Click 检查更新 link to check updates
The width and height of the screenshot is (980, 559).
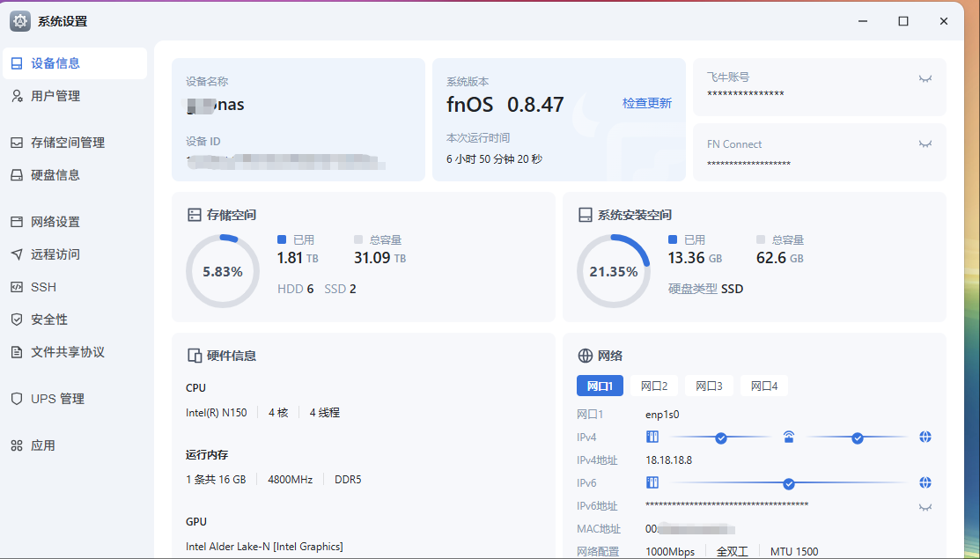coord(647,103)
